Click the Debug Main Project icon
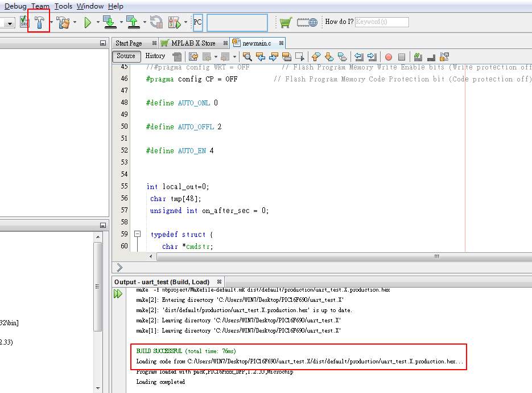 (x=175, y=22)
